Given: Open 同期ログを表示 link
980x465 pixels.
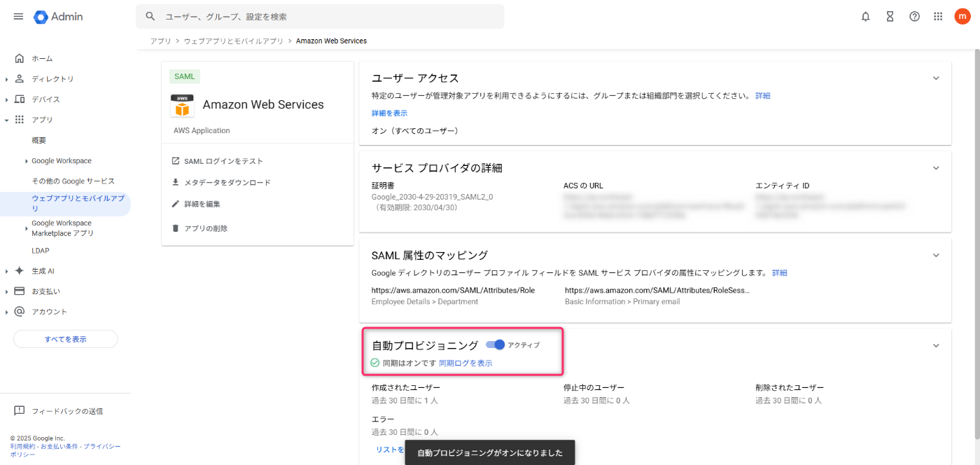Looking at the screenshot, I should 465,363.
